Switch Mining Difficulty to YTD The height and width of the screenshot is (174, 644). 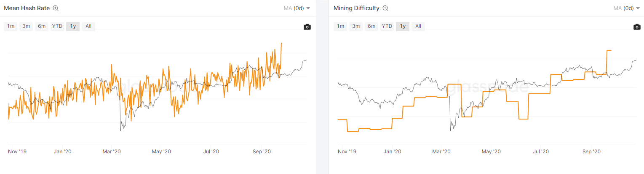pyautogui.click(x=387, y=26)
